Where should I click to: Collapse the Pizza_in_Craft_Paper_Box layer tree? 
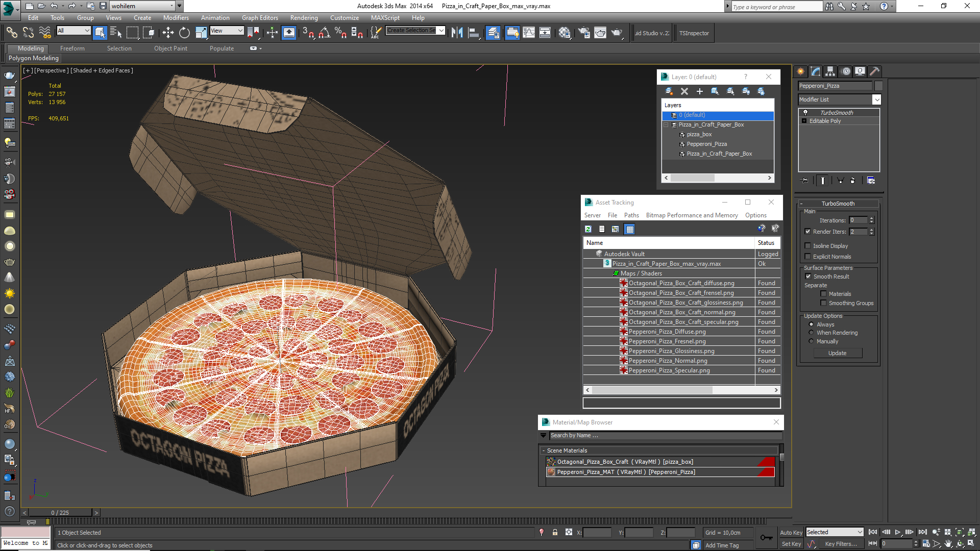click(x=666, y=124)
